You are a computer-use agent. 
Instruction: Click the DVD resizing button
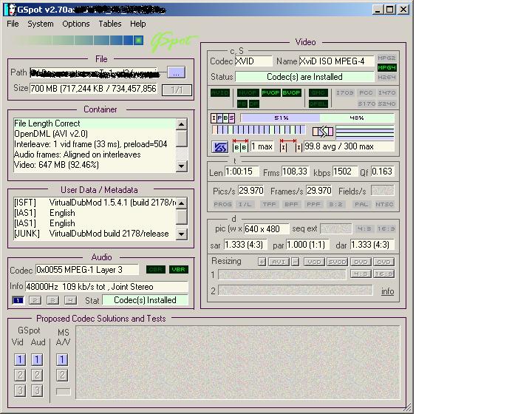pos(361,262)
